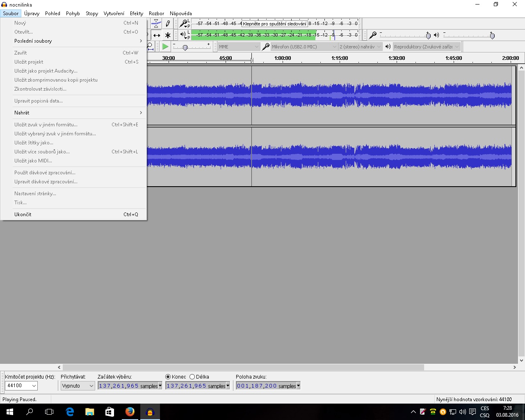Click the Envelope tool icon
This screenshot has width=525, height=420.
tap(156, 24)
